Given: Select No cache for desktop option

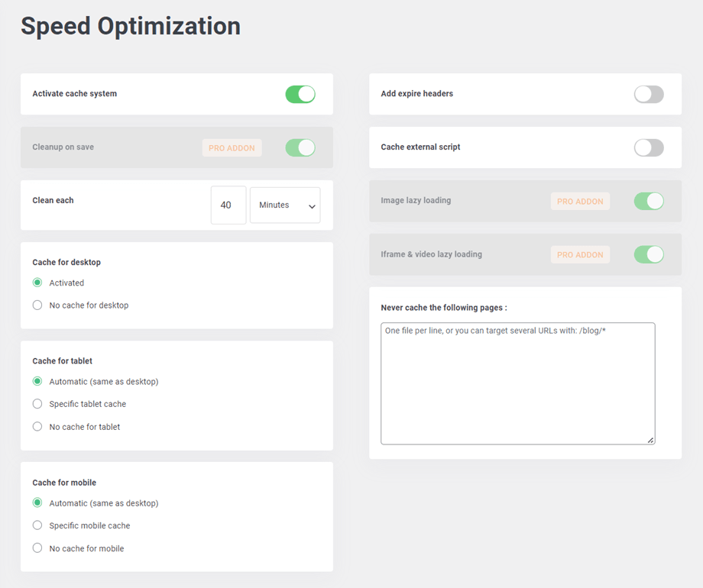Looking at the screenshot, I should click(37, 305).
